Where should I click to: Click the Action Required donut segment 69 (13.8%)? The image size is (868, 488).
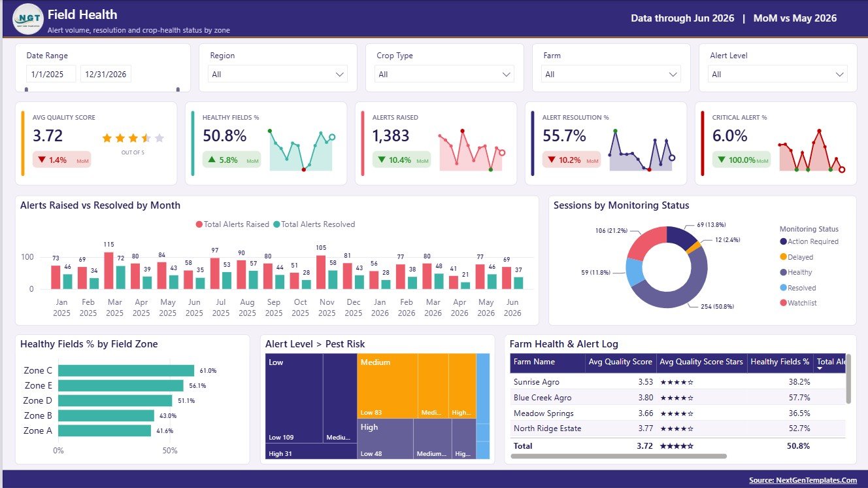coord(681,237)
